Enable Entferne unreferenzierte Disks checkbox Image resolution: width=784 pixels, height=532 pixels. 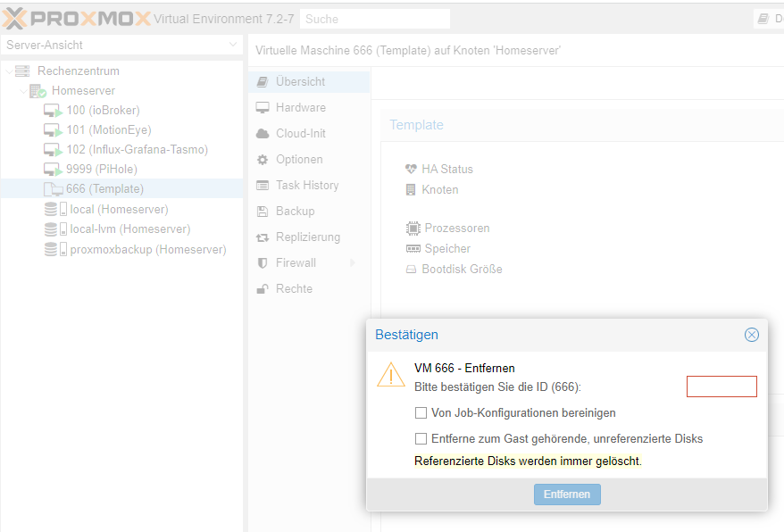coord(421,439)
